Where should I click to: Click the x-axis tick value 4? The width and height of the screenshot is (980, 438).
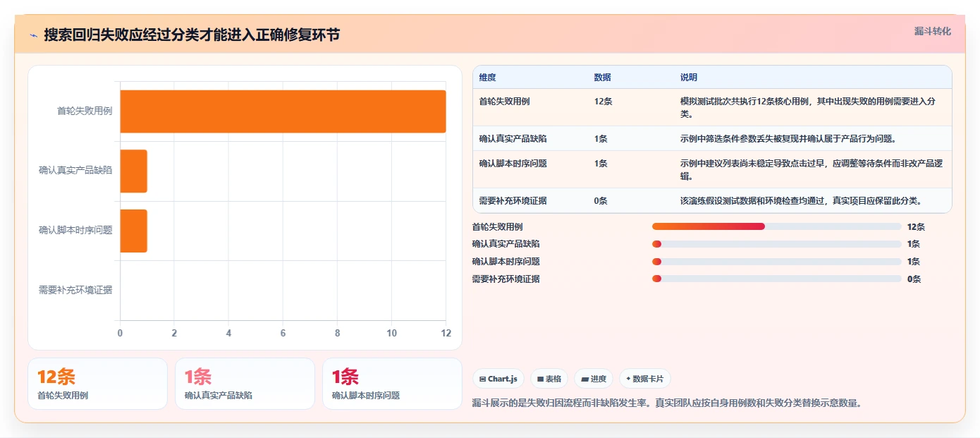tap(228, 333)
